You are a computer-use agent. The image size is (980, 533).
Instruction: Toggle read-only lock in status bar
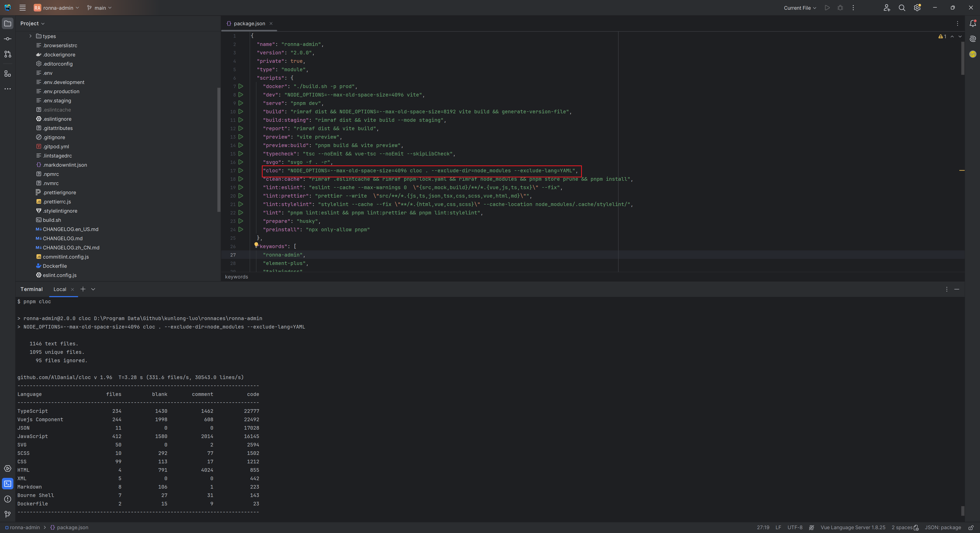(971, 527)
